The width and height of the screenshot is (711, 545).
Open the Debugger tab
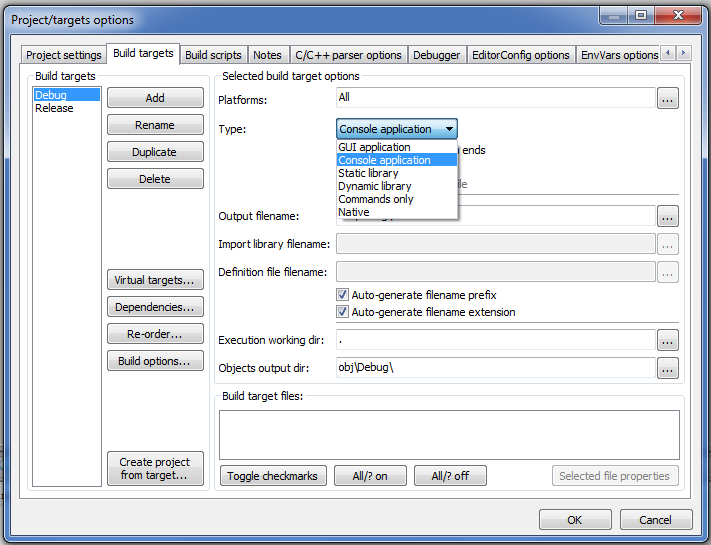pos(437,55)
